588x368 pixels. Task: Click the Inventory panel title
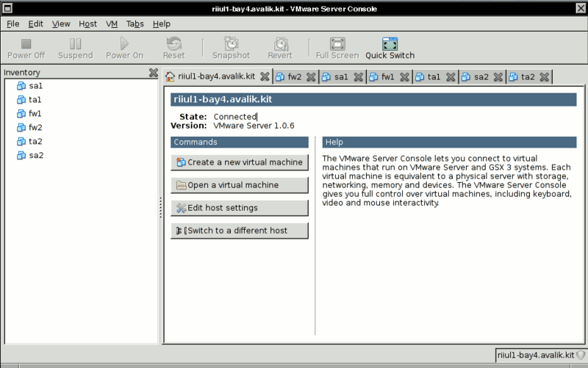22,73
